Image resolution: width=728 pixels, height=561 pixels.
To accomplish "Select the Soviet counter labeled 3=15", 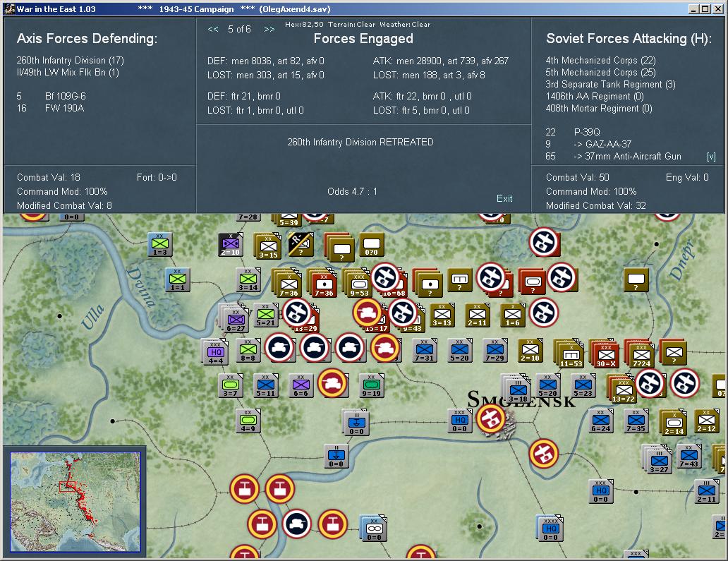I will pos(268,246).
